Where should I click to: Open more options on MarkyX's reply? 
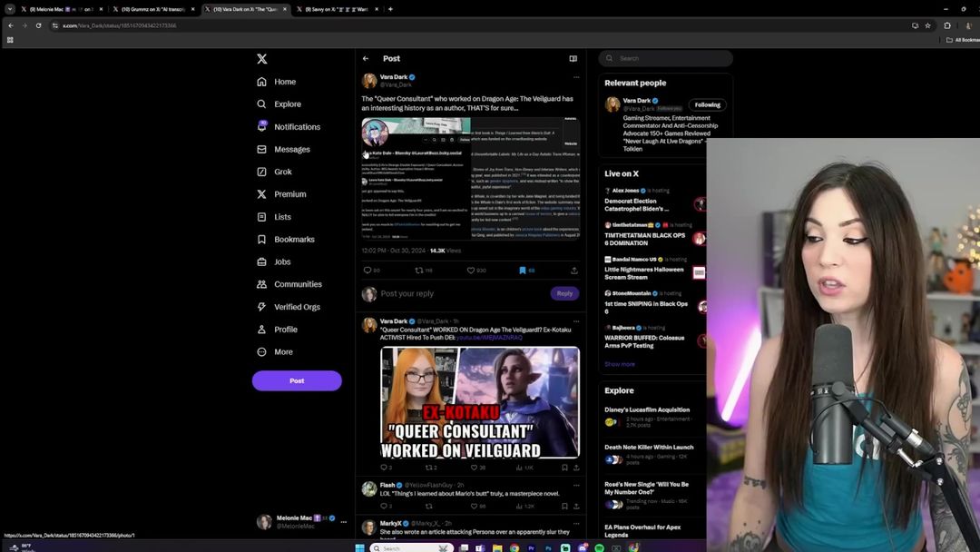[576, 523]
